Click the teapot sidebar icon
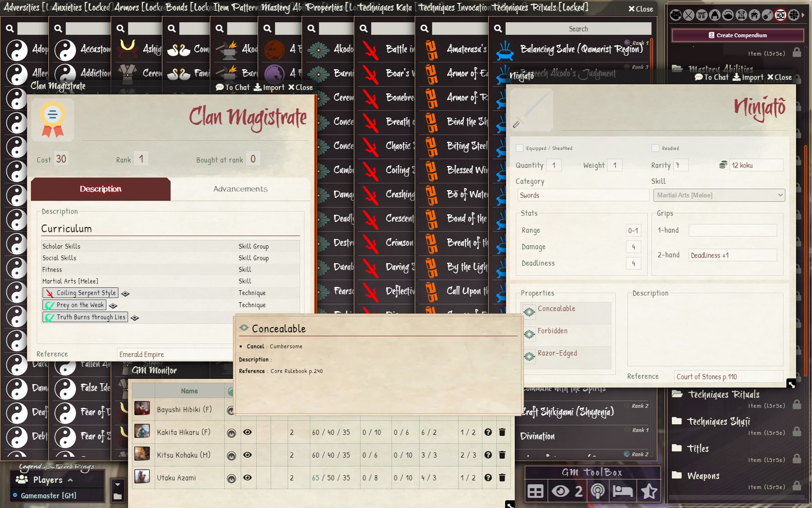The height and width of the screenshot is (508, 812). point(728,15)
